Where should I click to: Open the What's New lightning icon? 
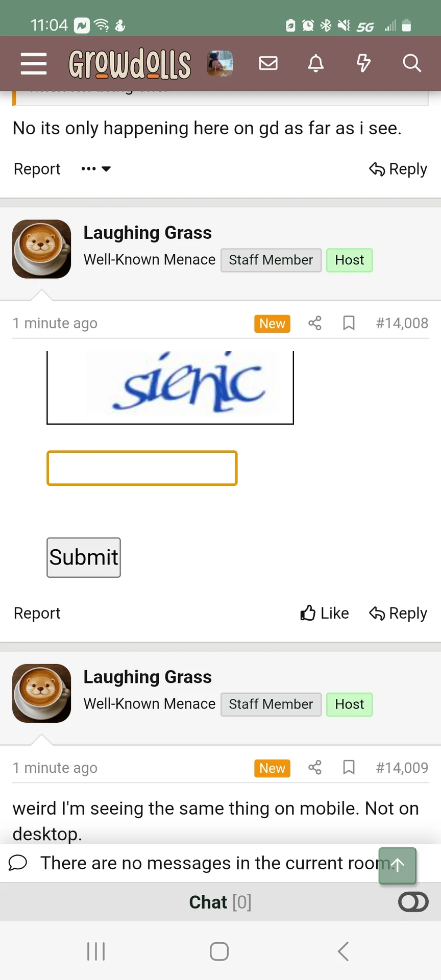click(363, 63)
